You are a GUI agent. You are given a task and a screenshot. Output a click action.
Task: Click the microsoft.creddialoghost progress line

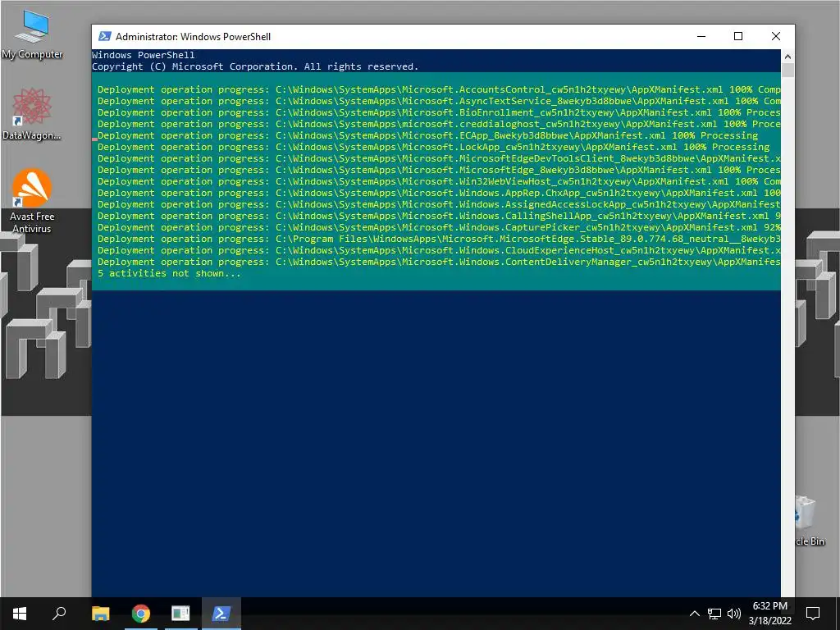439,124
